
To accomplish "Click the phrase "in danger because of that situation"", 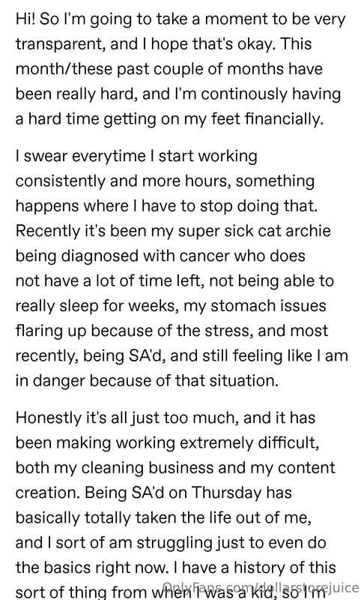I will pyautogui.click(x=147, y=380).
